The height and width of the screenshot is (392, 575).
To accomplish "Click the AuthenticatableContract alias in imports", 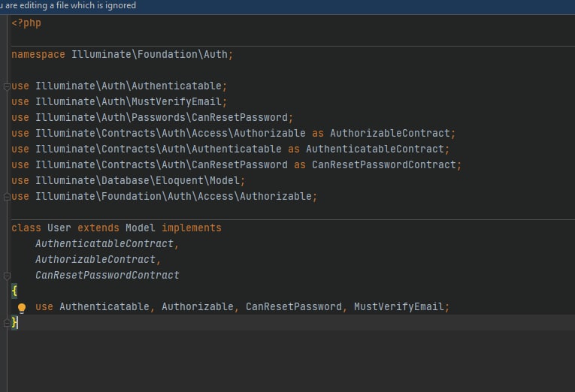I will point(375,149).
